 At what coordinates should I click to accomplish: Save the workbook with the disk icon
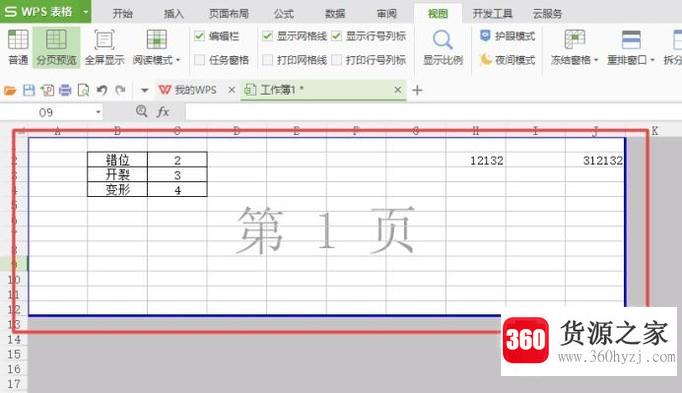[x=29, y=90]
